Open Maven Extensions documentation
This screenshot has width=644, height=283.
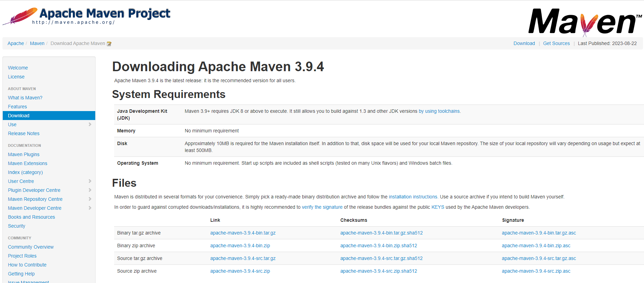28,163
